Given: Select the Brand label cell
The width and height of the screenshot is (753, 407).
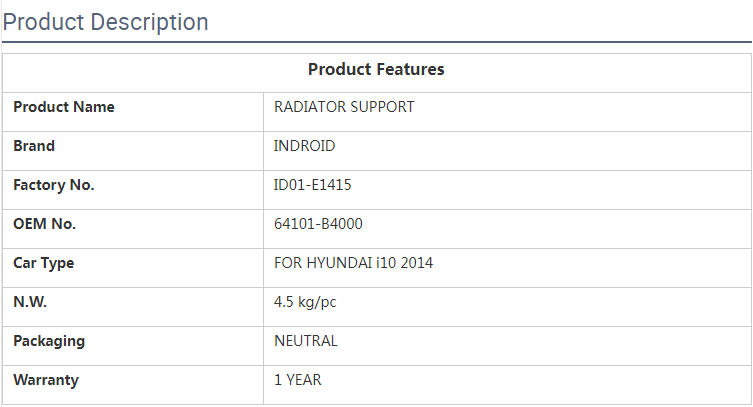Looking at the screenshot, I should pos(34,146).
